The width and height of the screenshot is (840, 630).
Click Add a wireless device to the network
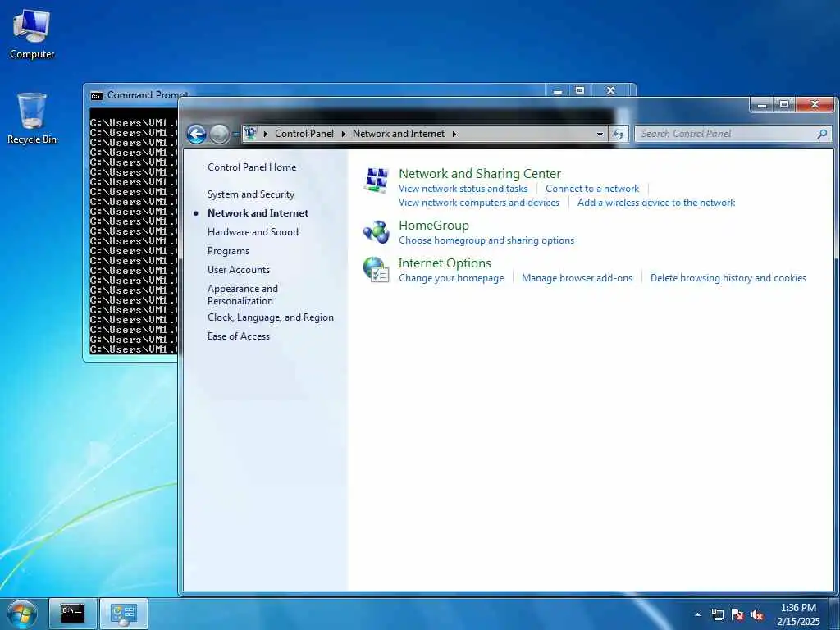coord(656,203)
